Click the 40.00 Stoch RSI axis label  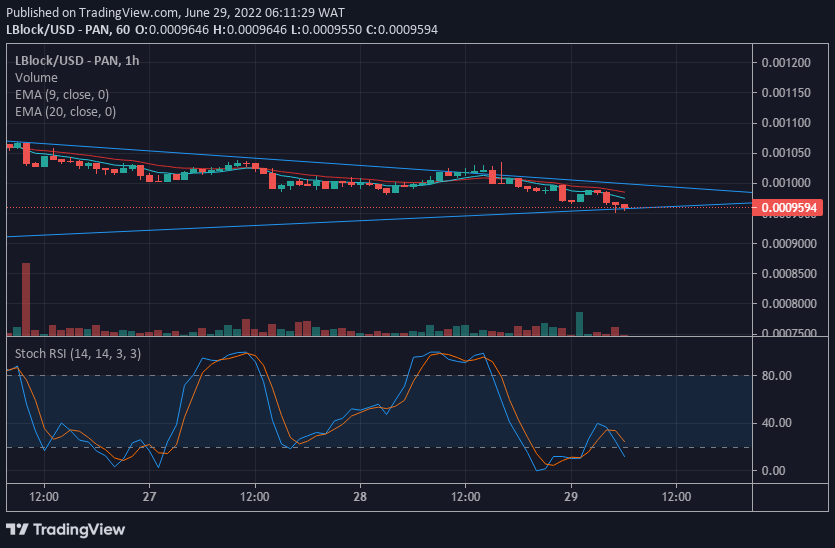(x=776, y=423)
